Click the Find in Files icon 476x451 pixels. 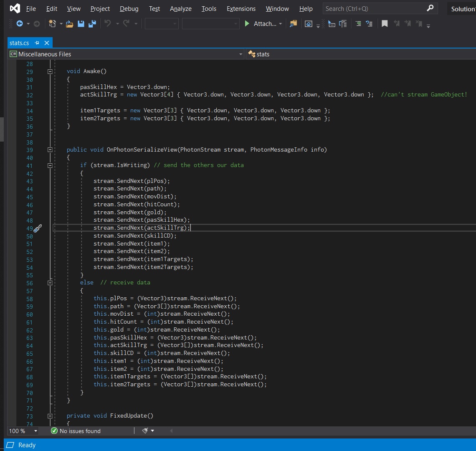293,24
